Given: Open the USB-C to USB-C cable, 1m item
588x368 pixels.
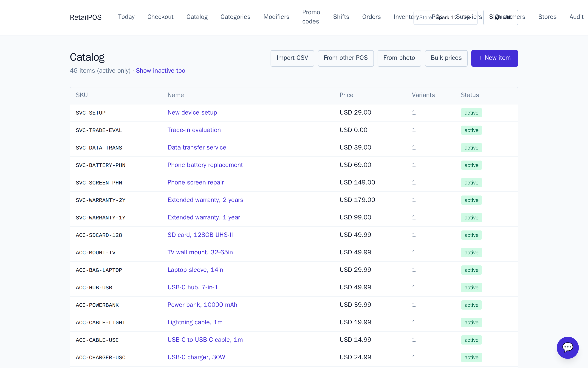Looking at the screenshot, I should 205,340.
